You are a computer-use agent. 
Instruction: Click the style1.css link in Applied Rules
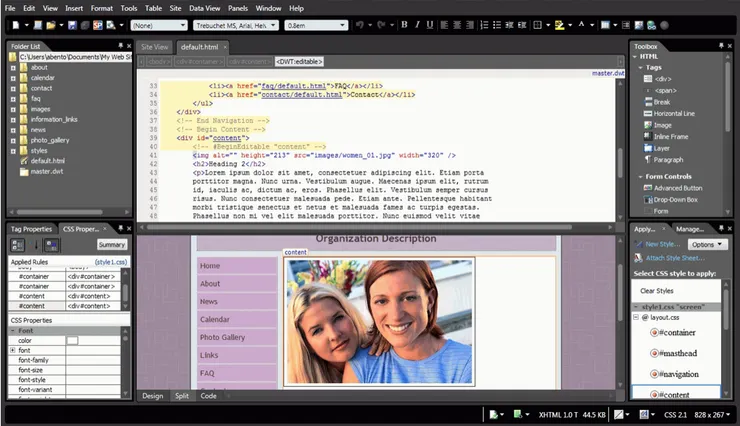tap(111, 262)
